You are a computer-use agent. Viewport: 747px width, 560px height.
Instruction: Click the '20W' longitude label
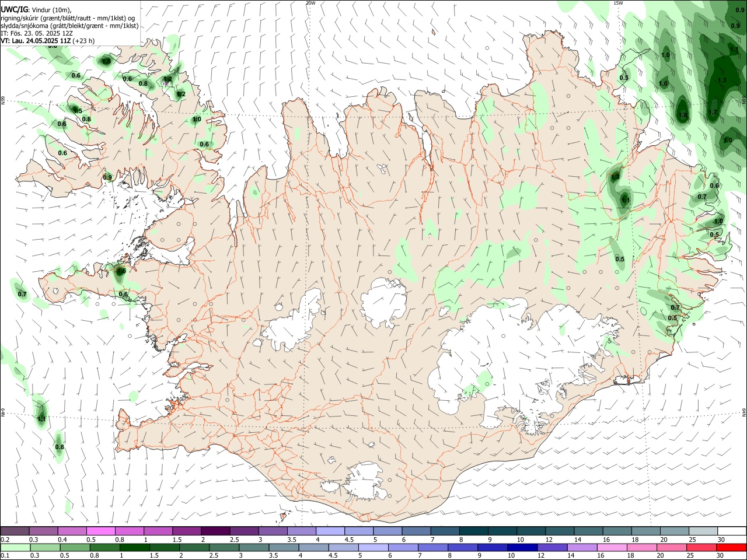pos(310,3)
